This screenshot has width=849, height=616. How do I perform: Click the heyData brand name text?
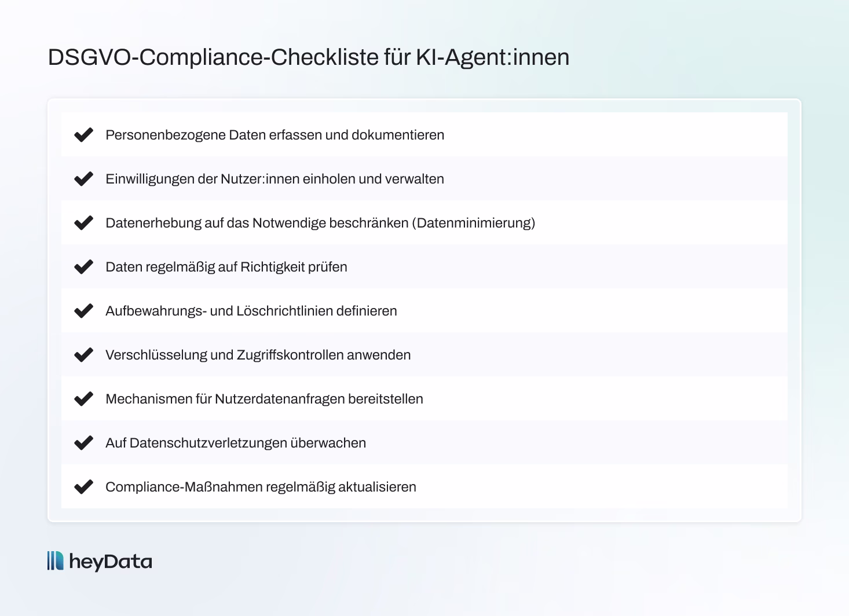point(111,562)
